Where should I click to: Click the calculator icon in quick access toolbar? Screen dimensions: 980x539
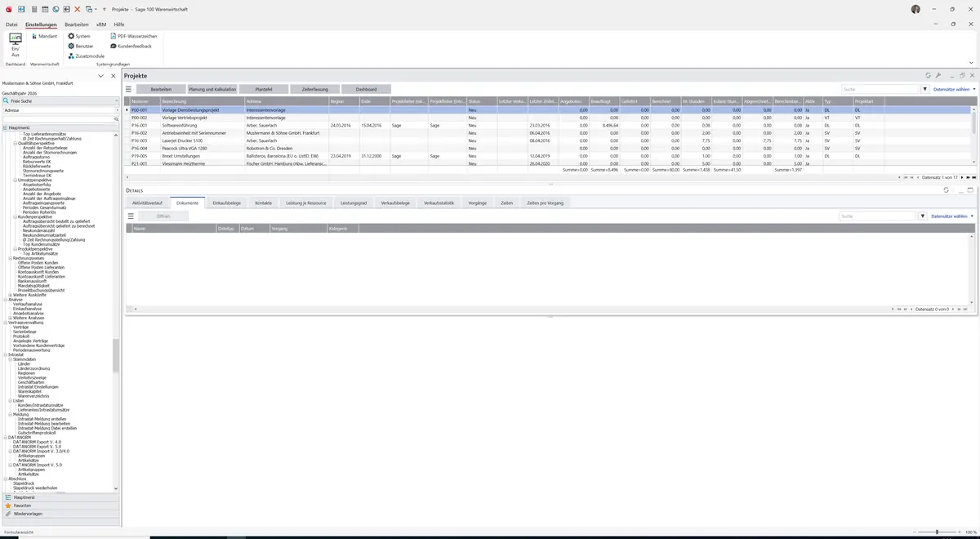tap(33, 9)
